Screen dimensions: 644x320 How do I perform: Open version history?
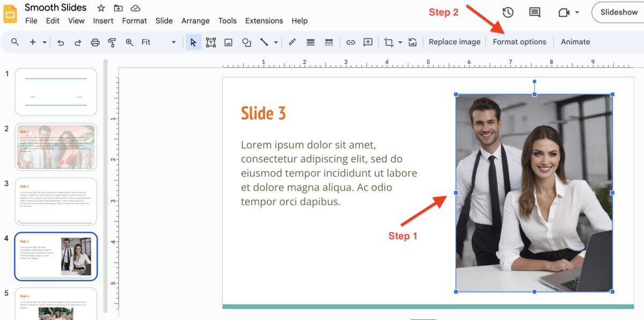click(x=508, y=12)
